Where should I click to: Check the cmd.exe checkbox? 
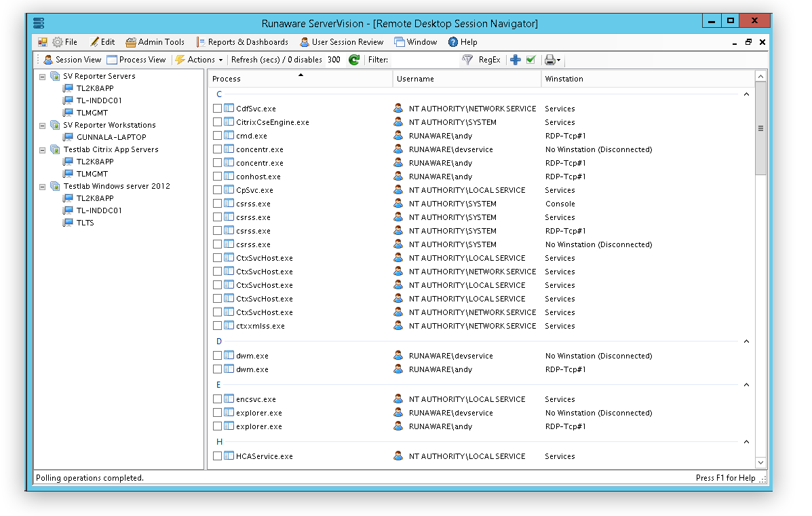(218, 136)
